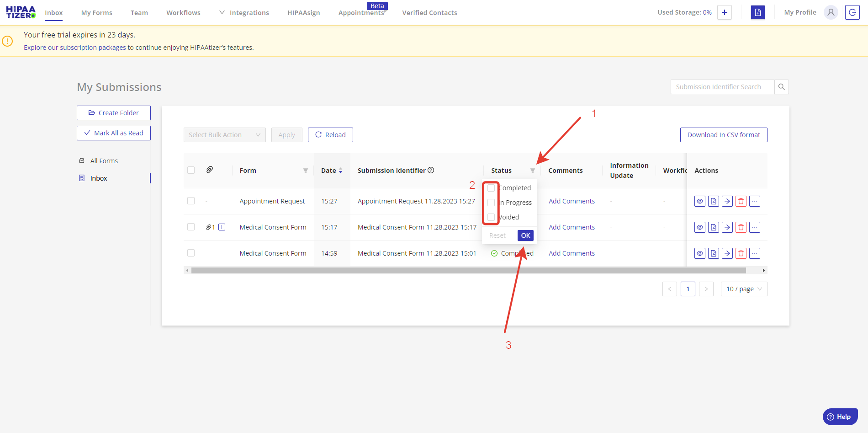This screenshot has height=433, width=868.
Task: Check the Completed status filter option
Action: tap(491, 188)
